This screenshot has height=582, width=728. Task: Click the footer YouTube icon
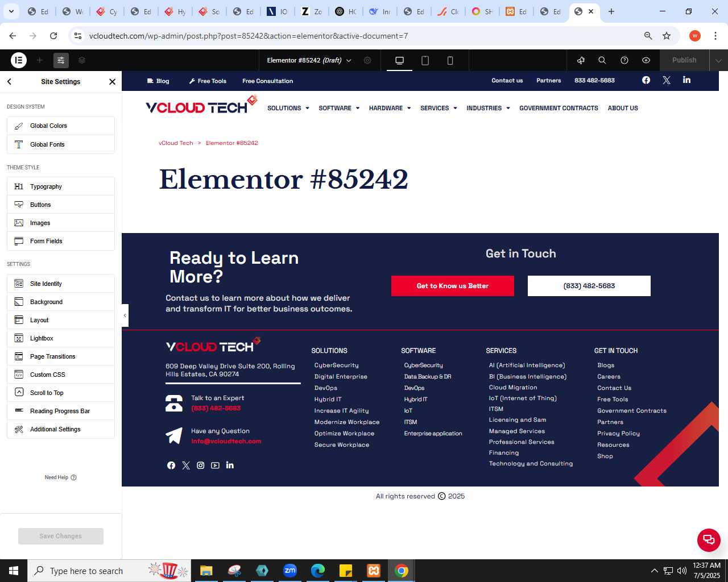pyautogui.click(x=215, y=465)
